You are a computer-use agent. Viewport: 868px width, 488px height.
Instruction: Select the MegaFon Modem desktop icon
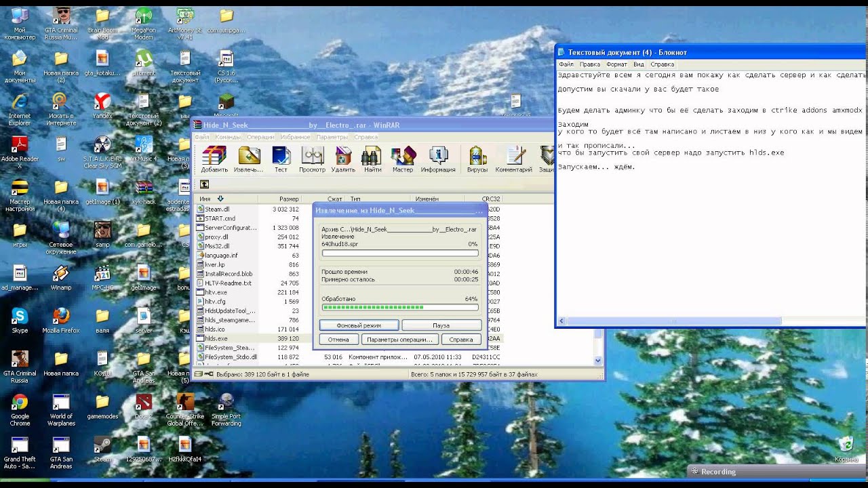click(144, 16)
